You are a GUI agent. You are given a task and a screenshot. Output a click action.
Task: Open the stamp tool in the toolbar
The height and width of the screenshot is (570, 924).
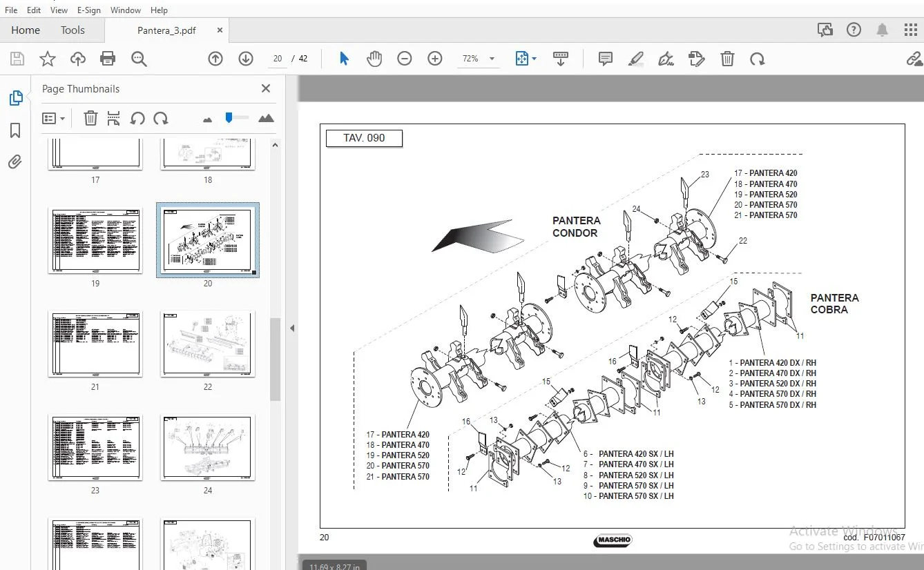point(697,59)
